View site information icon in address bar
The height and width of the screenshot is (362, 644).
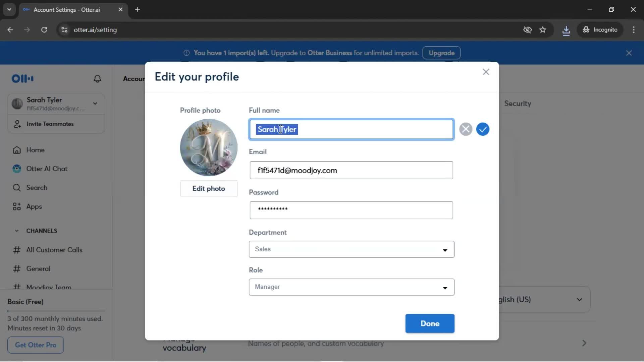point(64,30)
